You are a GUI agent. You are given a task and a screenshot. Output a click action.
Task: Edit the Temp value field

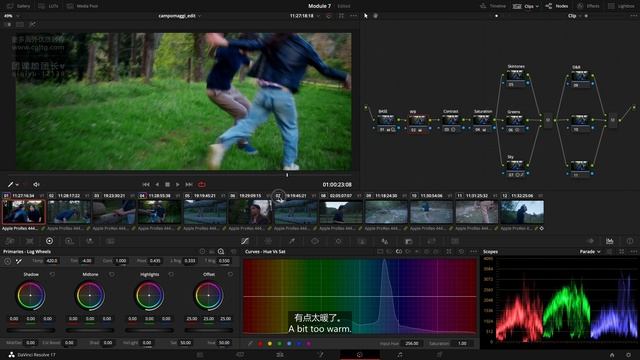(x=51, y=260)
